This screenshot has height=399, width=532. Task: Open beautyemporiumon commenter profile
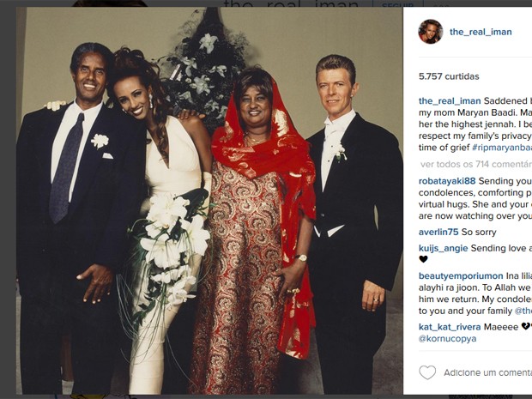461,275
